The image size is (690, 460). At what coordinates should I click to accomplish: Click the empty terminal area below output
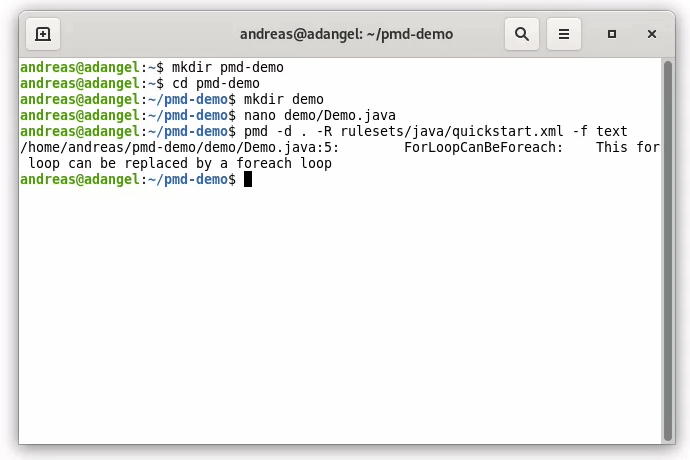point(340,320)
